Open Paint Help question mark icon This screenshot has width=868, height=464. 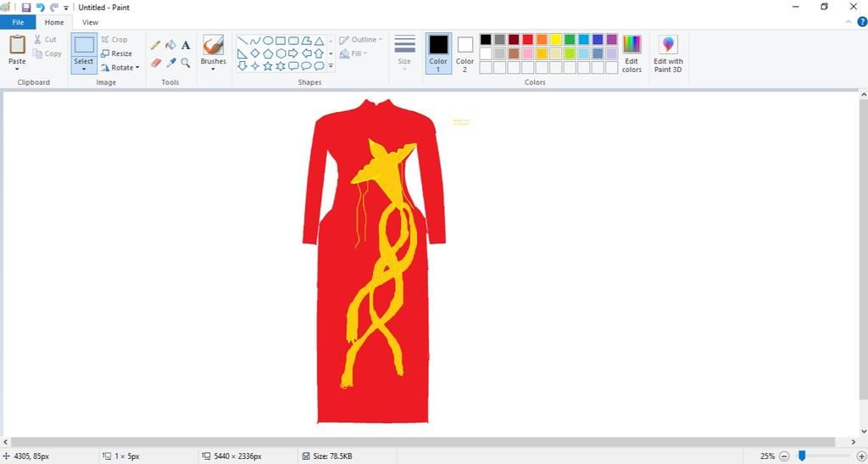[862, 22]
